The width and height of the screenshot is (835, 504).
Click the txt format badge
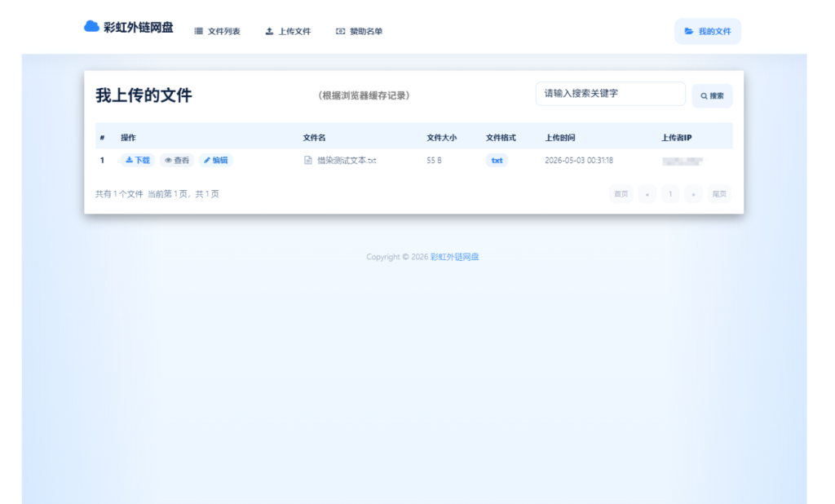point(497,161)
